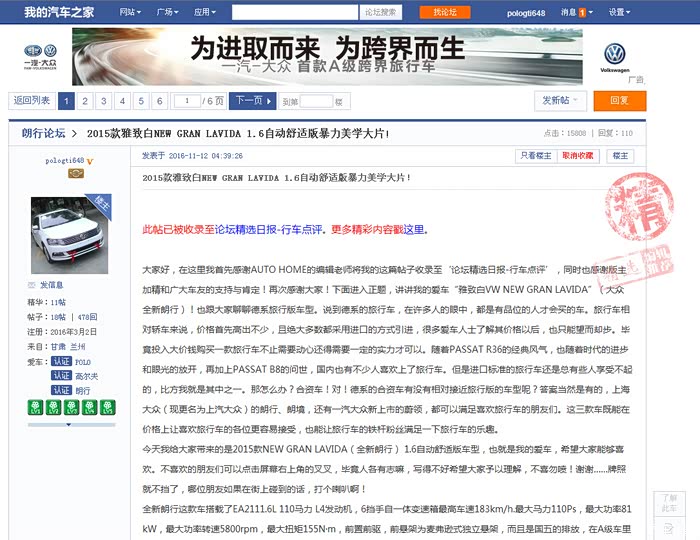The height and width of the screenshot is (540, 700).
Task: Click the 点击:15808 view count text
Action: point(565,133)
